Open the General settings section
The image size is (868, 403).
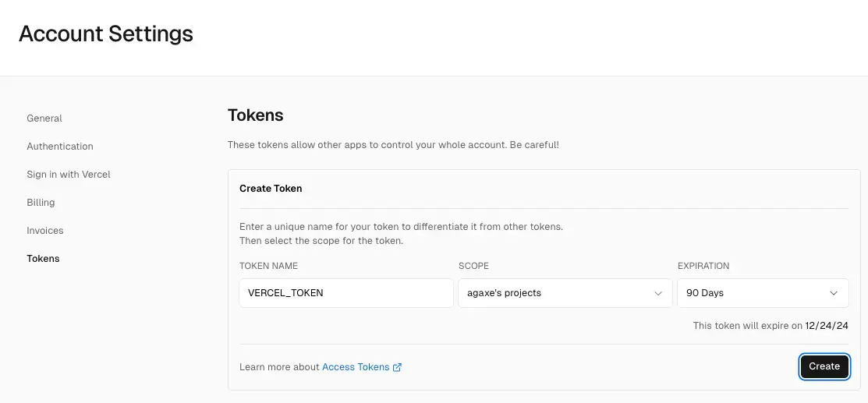click(44, 118)
